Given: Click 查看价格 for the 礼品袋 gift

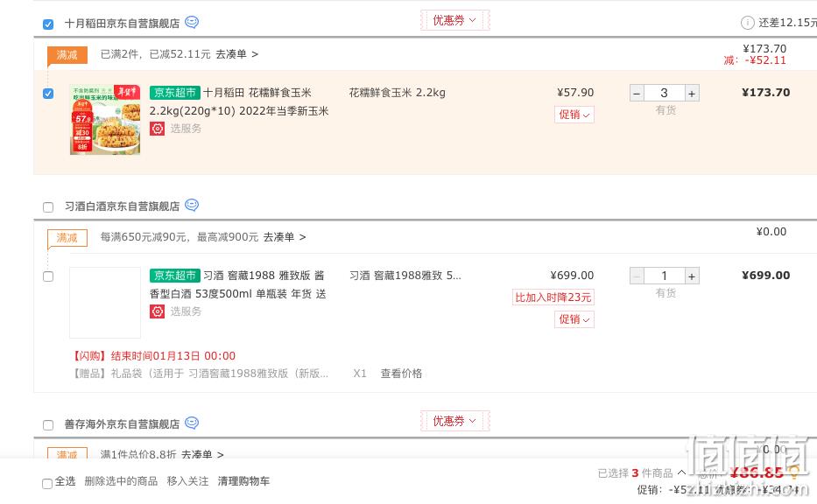Looking at the screenshot, I should (x=401, y=374).
